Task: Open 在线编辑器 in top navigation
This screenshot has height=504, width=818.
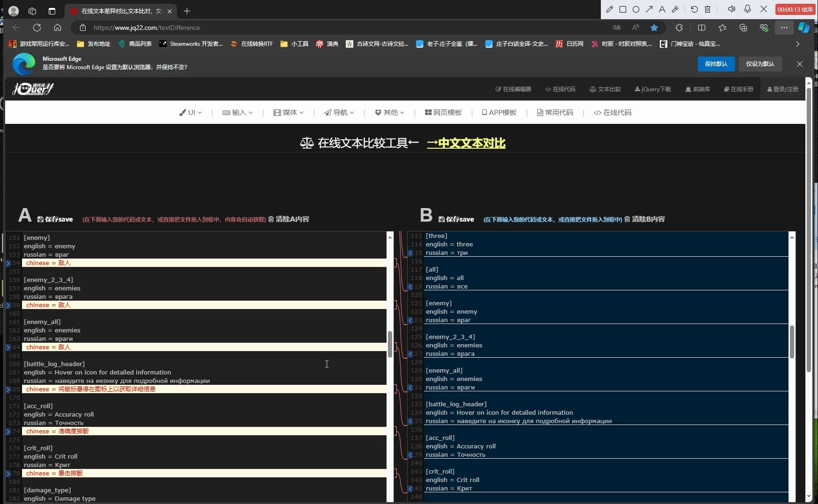Action: click(x=513, y=89)
